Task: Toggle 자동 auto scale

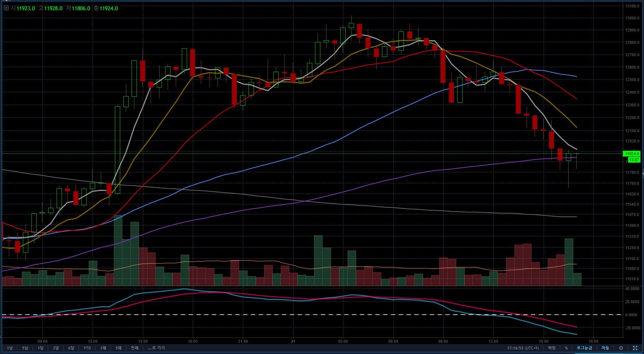Action: (x=605, y=348)
